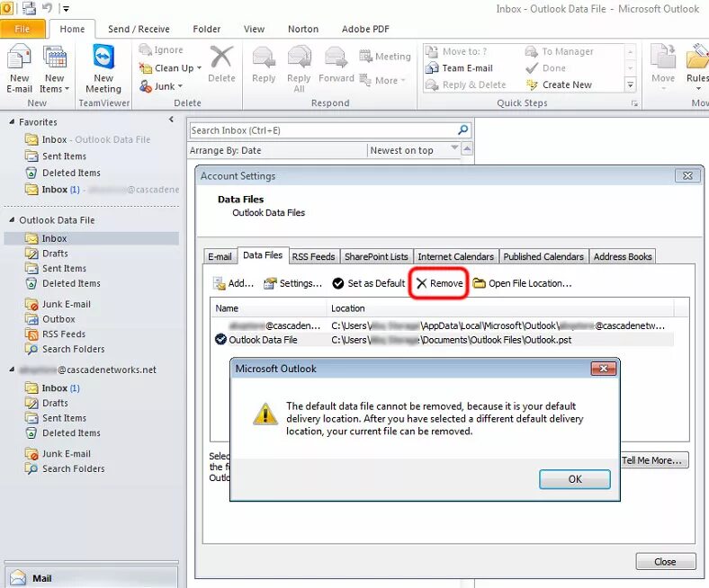The image size is (709, 588).
Task: Collapse the cascadenetworks.net account tree
Action: pos(12,370)
